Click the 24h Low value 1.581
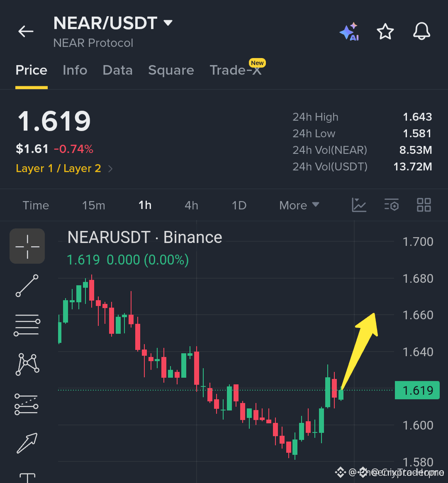The height and width of the screenshot is (483, 448). (x=417, y=133)
